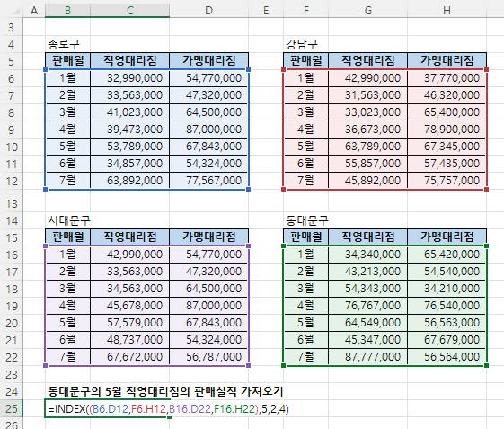Select the cell with 39,473,000
Image resolution: width=504 pixels, height=429 pixels.
click(130, 130)
